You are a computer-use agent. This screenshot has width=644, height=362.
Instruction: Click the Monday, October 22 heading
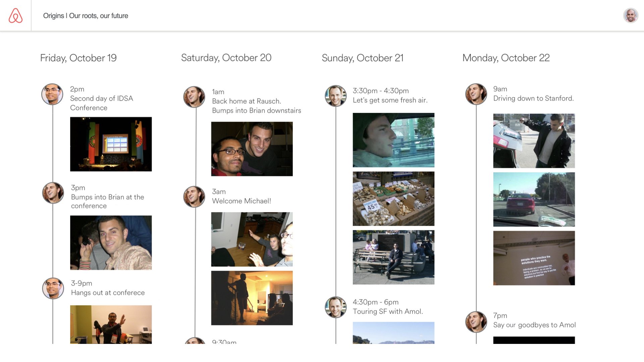(x=506, y=58)
